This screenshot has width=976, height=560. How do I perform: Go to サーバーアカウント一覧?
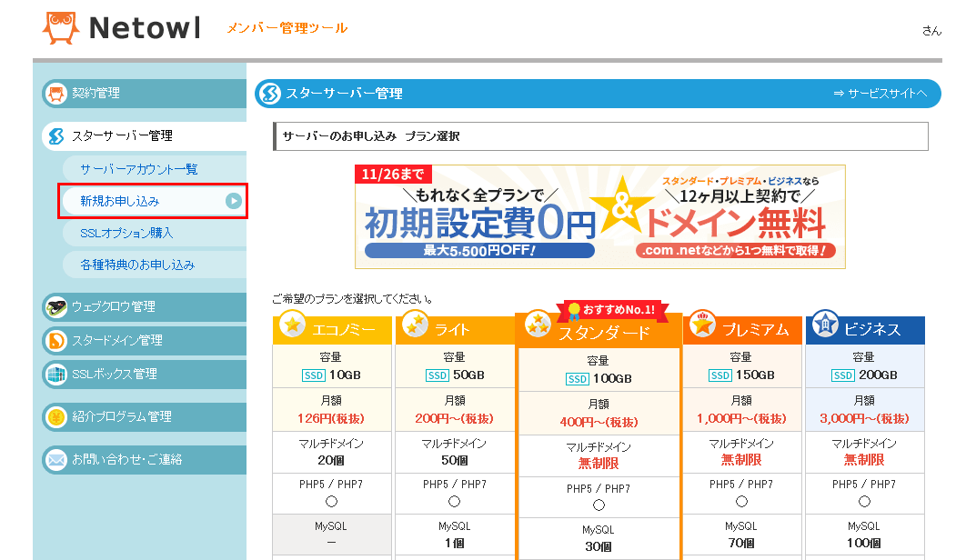[155, 169]
